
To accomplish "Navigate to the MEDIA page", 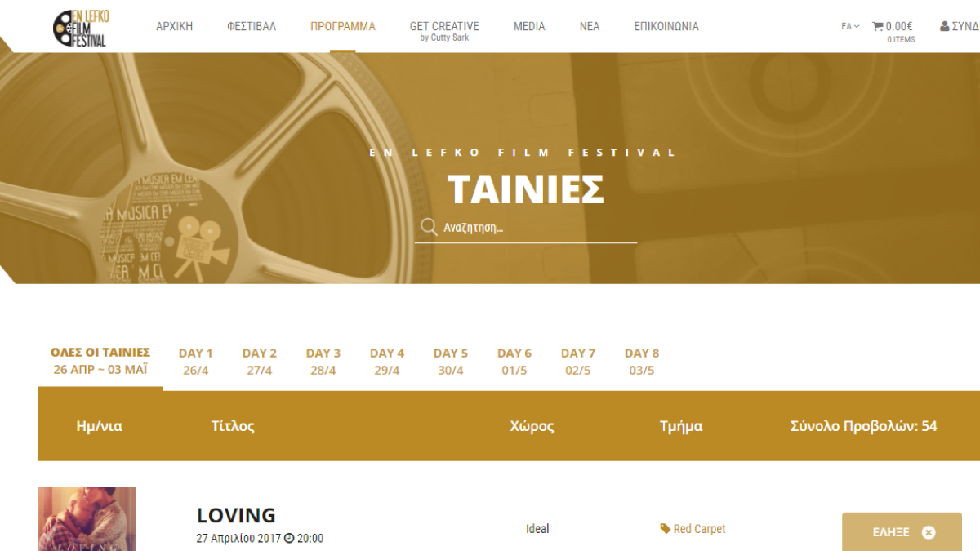I will pos(529,26).
